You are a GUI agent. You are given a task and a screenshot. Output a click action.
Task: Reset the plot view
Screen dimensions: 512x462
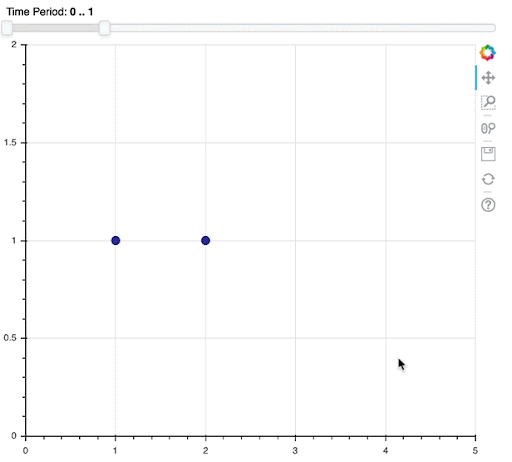488,179
